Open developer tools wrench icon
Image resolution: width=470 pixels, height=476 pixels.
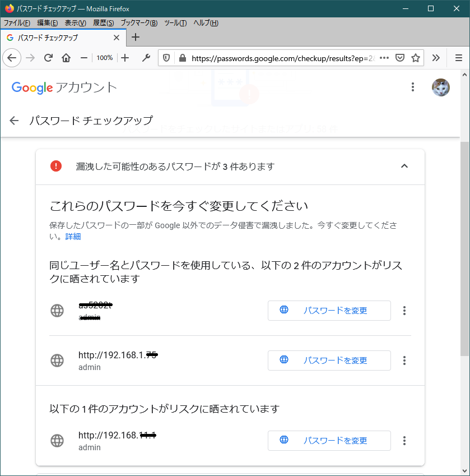pos(146,58)
